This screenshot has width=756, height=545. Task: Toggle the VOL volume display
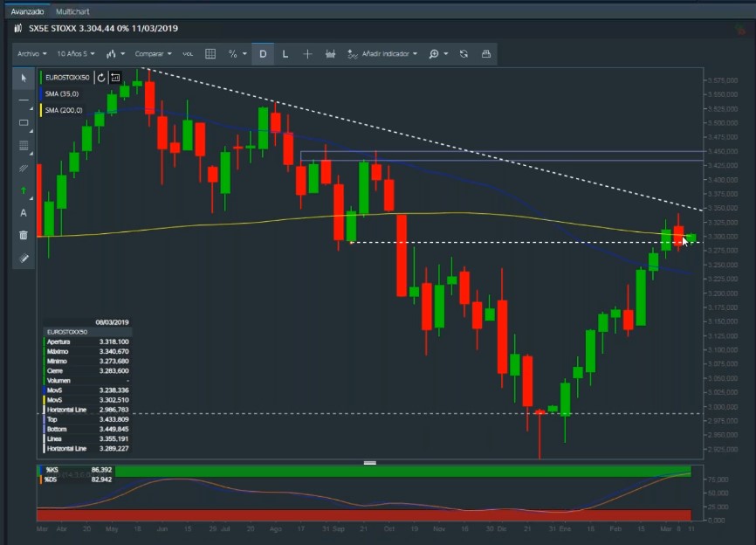click(x=188, y=53)
